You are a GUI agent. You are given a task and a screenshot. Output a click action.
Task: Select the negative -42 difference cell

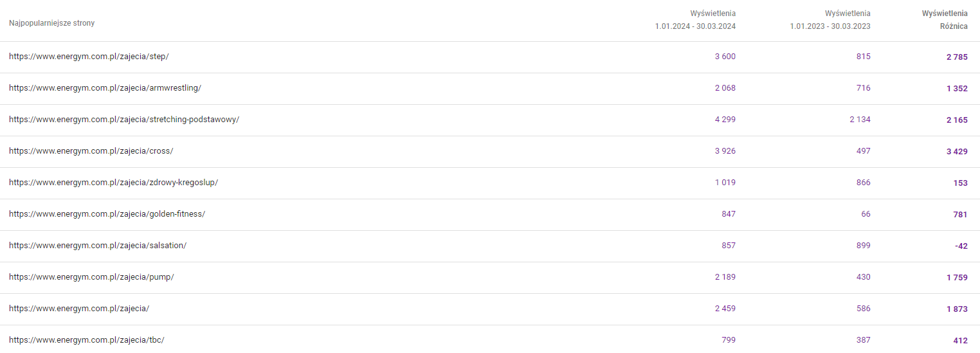click(x=961, y=246)
